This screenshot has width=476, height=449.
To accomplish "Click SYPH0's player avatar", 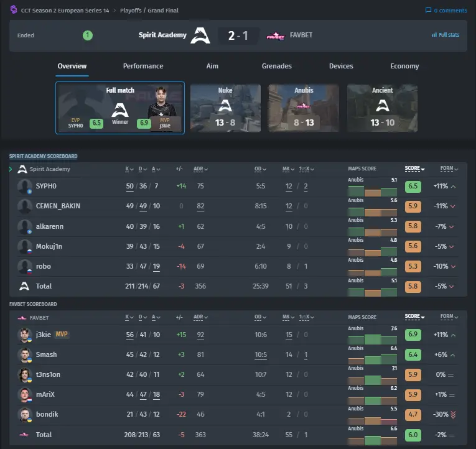I will (x=25, y=187).
